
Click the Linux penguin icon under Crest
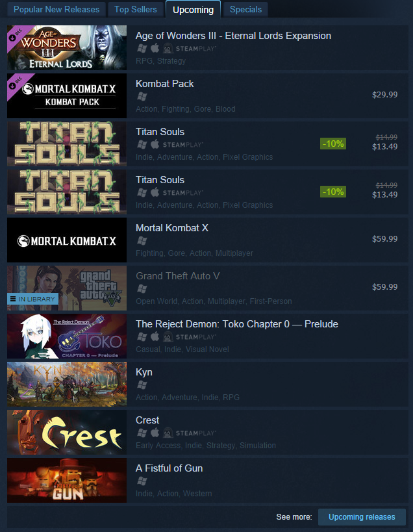coord(168,433)
